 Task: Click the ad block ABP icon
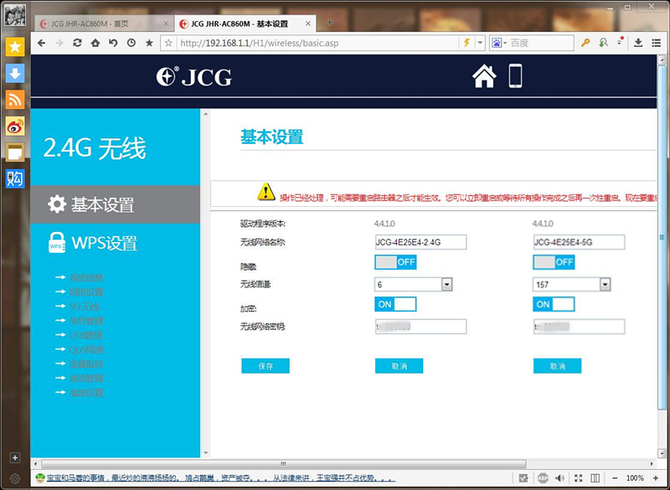pyautogui.click(x=543, y=478)
